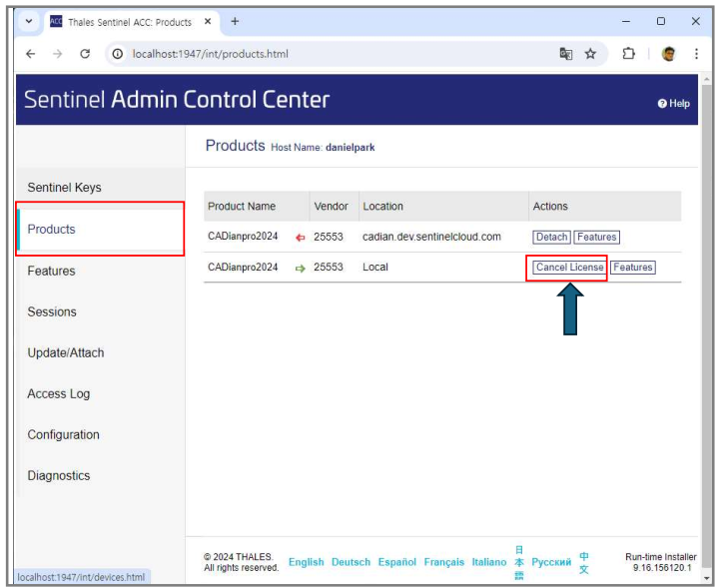Click Features for the sentinelcloud product

coord(597,237)
